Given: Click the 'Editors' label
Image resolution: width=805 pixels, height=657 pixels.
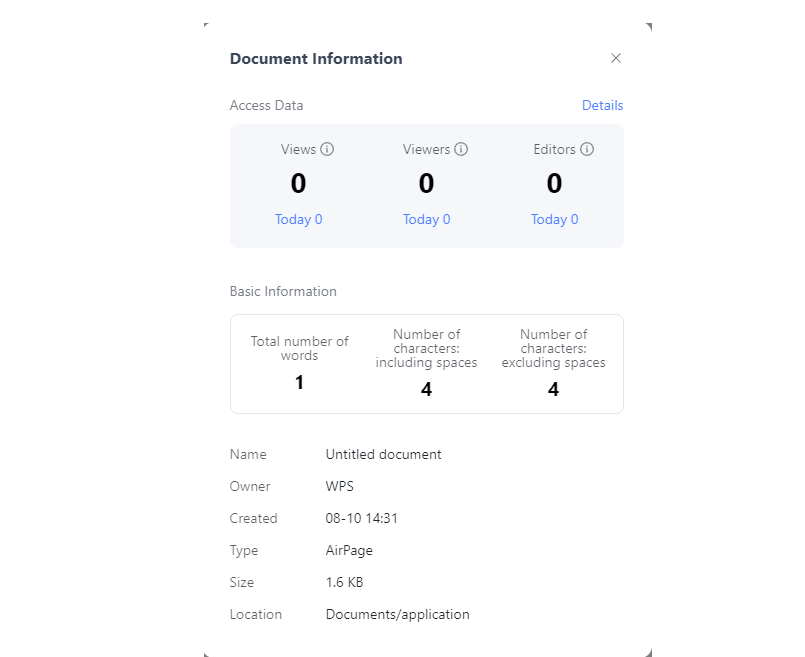Looking at the screenshot, I should coord(554,149).
